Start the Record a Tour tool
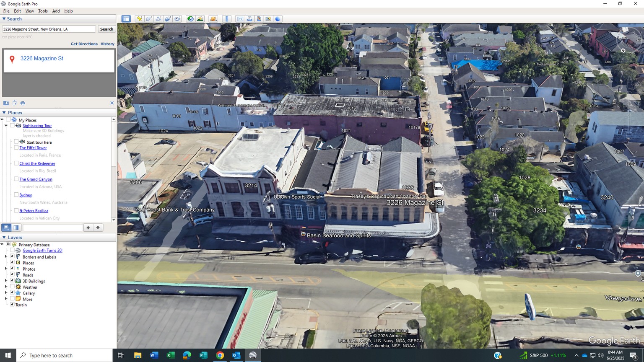The height and width of the screenshot is (362, 644). (178, 19)
